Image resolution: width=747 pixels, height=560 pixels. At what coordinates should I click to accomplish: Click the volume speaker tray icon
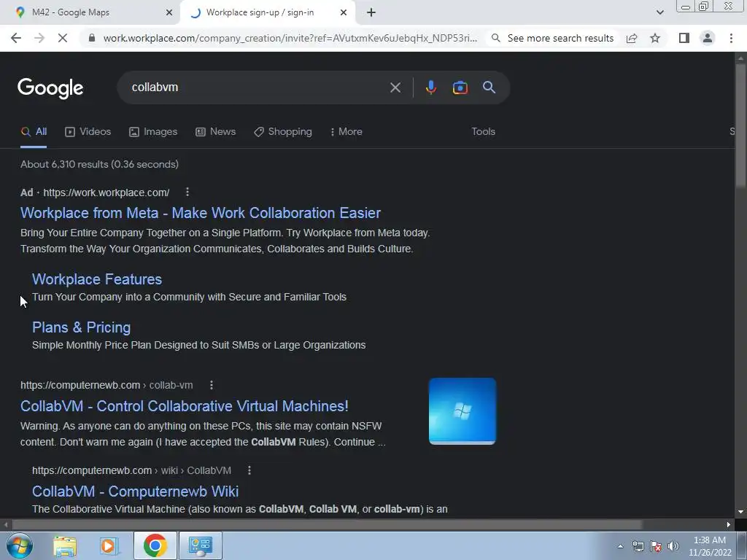673,546
